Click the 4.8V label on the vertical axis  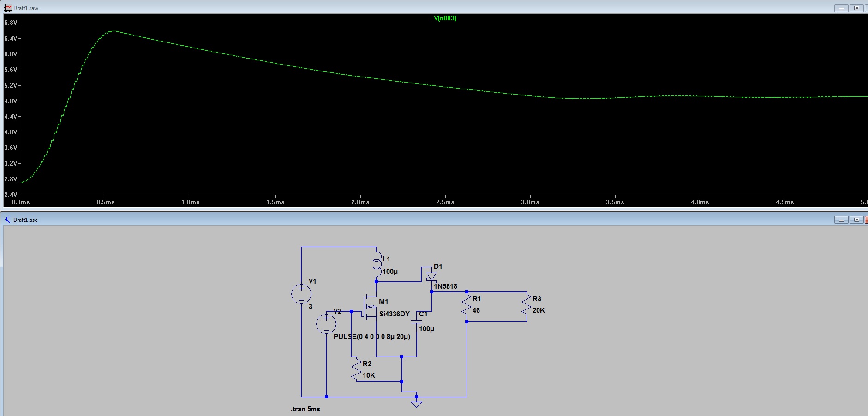[11, 101]
